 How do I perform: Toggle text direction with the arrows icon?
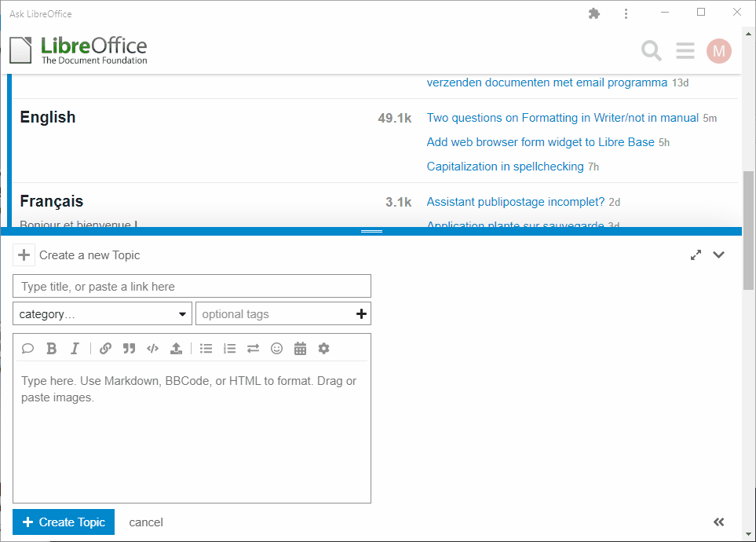[x=253, y=349]
